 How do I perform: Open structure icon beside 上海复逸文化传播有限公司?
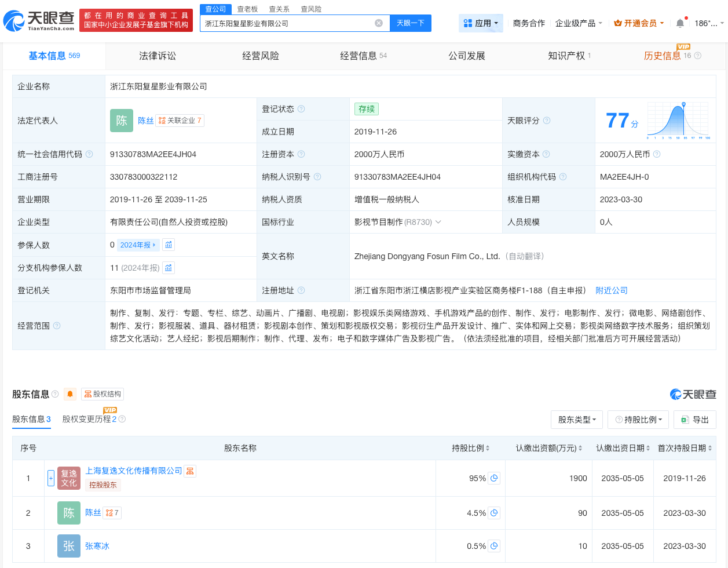(x=190, y=471)
